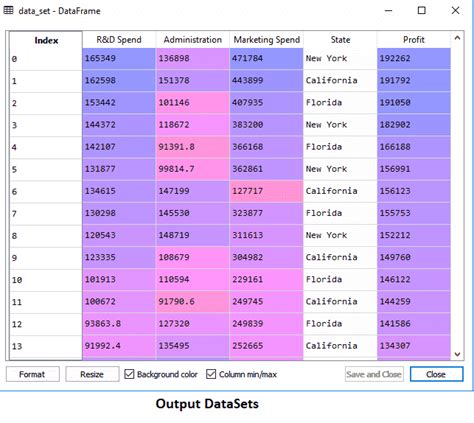
Task: Select R&D Spend cell 162598
Action: tap(119, 81)
